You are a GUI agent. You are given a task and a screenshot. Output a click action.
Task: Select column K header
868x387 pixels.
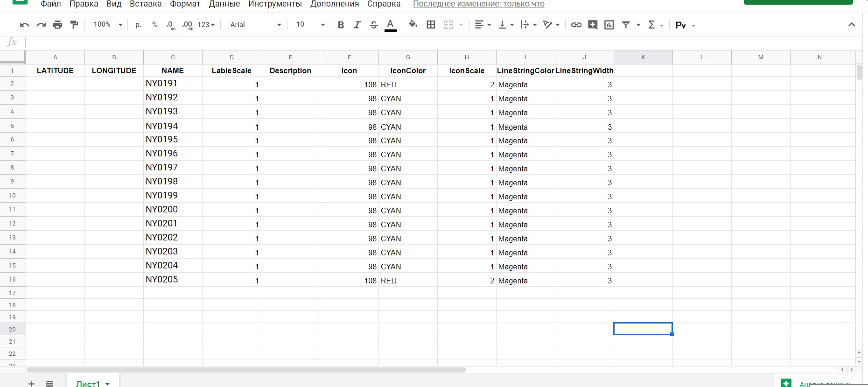click(643, 57)
